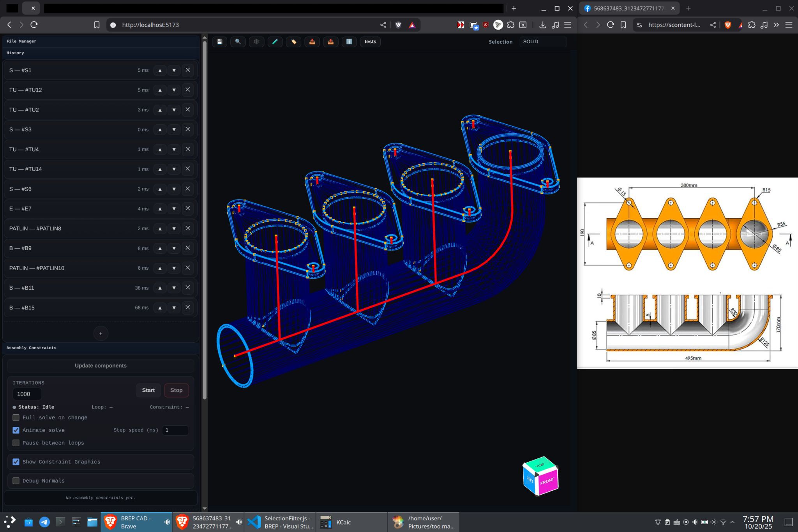Enable Full solve on change checkbox

(16, 417)
